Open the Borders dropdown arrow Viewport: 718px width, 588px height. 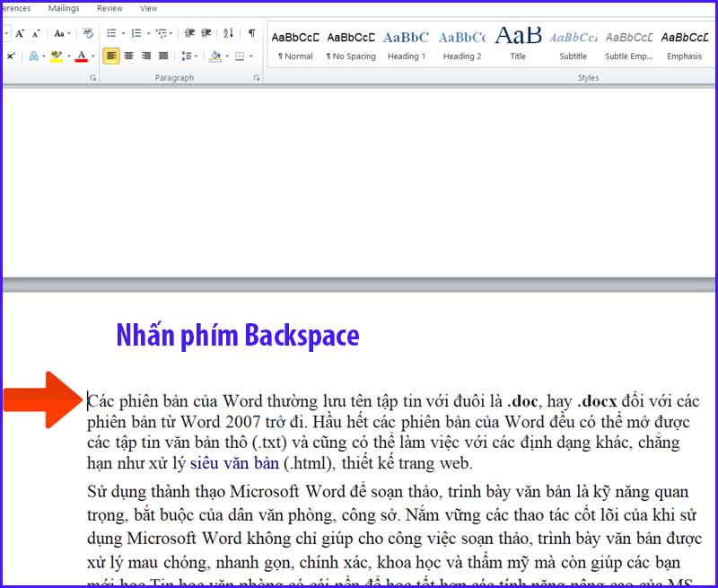click(x=251, y=57)
